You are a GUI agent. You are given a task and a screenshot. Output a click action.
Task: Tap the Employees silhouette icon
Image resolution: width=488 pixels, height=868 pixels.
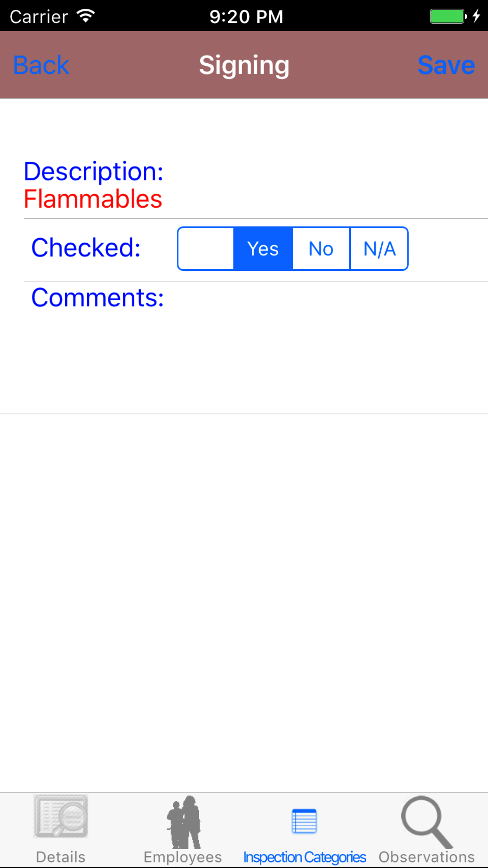coord(183,822)
